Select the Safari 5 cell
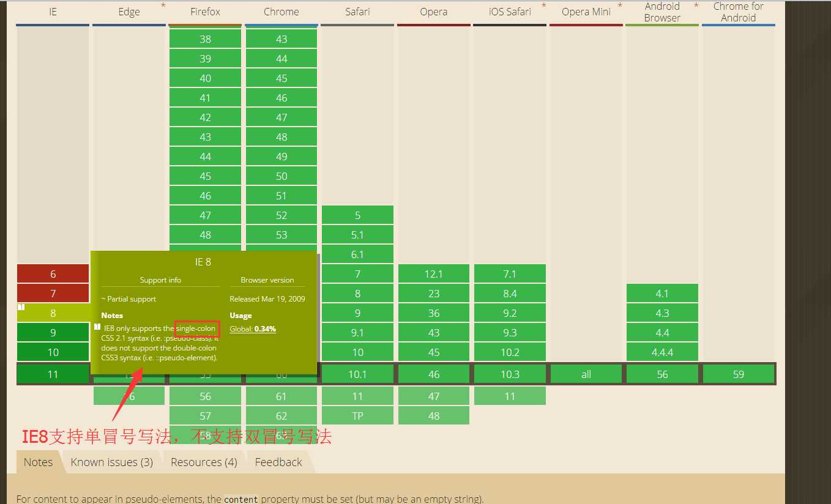This screenshot has height=504, width=831. (357, 215)
